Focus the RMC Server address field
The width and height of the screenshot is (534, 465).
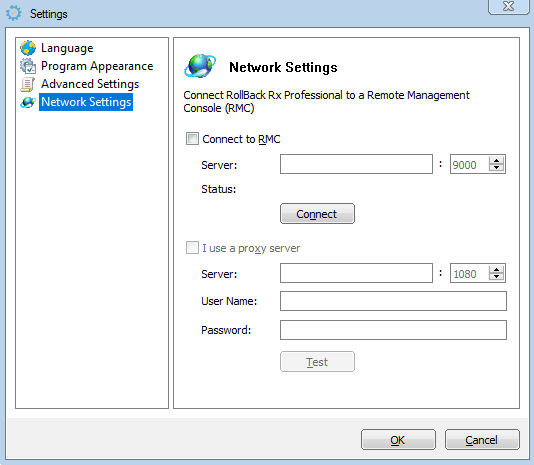coord(356,164)
